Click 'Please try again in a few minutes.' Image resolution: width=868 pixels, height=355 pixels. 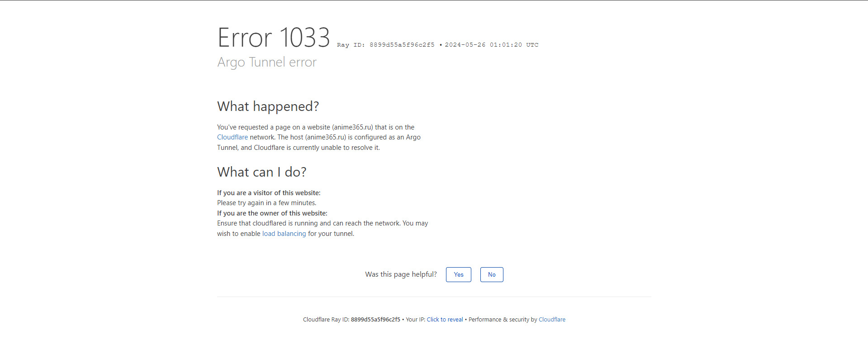pyautogui.click(x=267, y=203)
